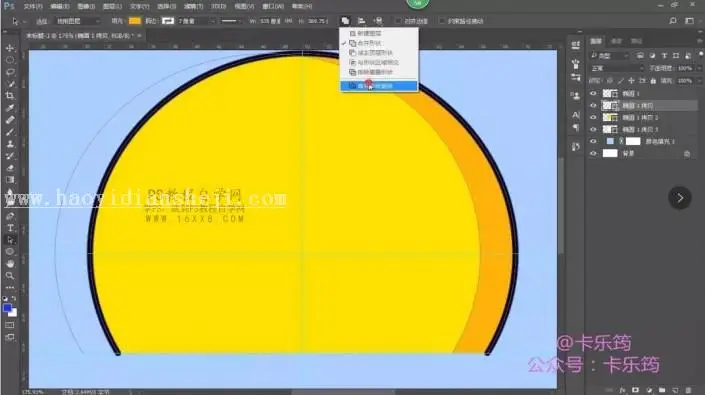Open the layer filter 类型 dropdown
The image size is (705, 395).
[x=609, y=56]
